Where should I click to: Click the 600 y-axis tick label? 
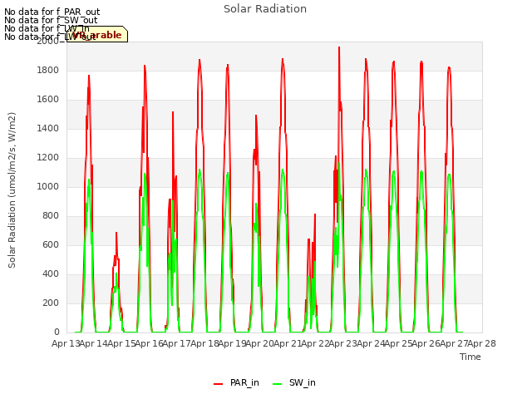tap(51, 244)
